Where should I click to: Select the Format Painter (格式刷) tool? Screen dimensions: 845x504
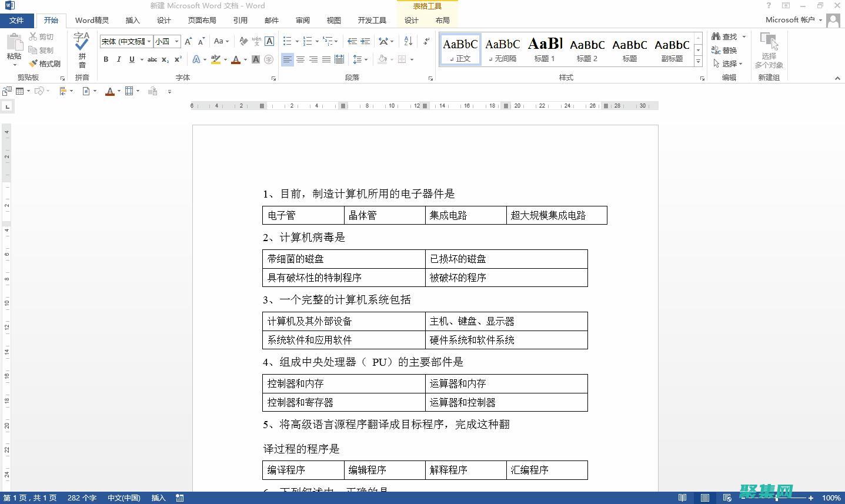[45, 64]
